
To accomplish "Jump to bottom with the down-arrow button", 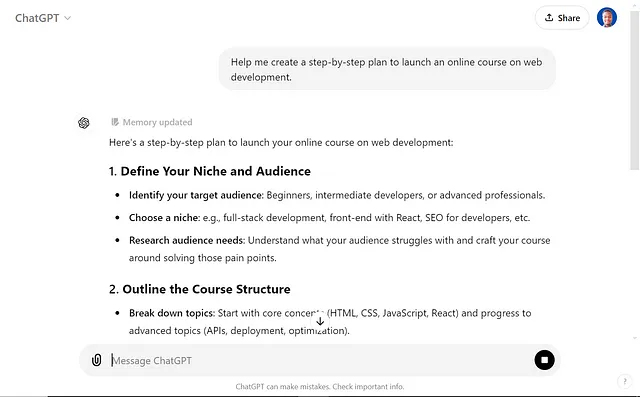I will pyautogui.click(x=320, y=321).
